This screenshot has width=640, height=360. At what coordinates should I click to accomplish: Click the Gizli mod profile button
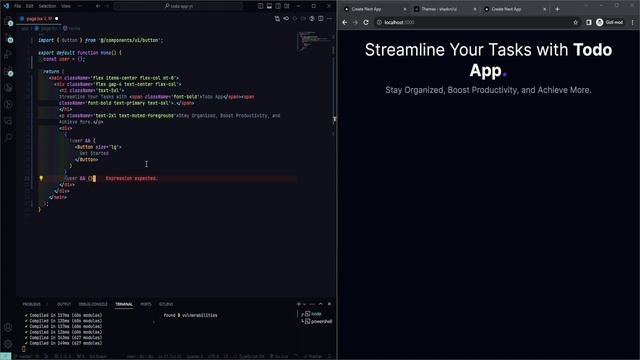coord(610,22)
